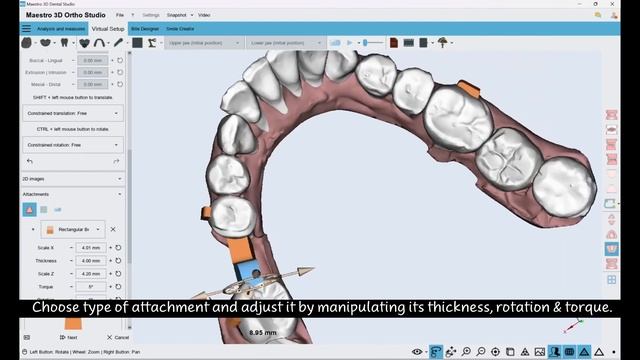Toggle the active attachment add mode button

[29, 210]
